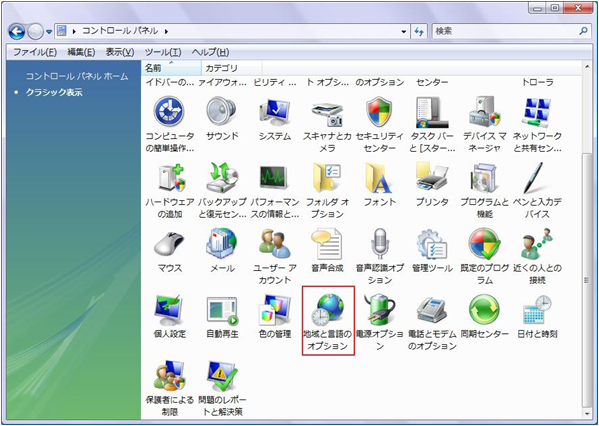
Task: Open the 同期センター icon
Action: [484, 310]
